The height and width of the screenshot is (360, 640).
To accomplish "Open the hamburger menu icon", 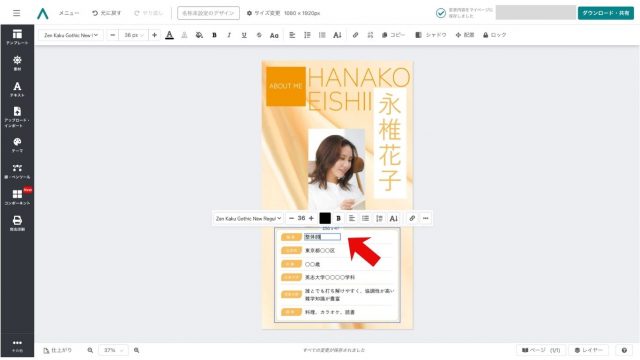I will tap(16, 13).
